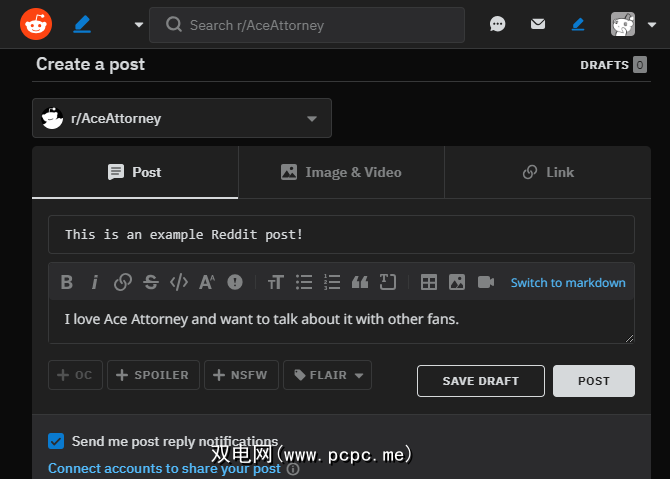Insert a video in the editor
Viewport: 670px width, 479px height.
point(486,282)
